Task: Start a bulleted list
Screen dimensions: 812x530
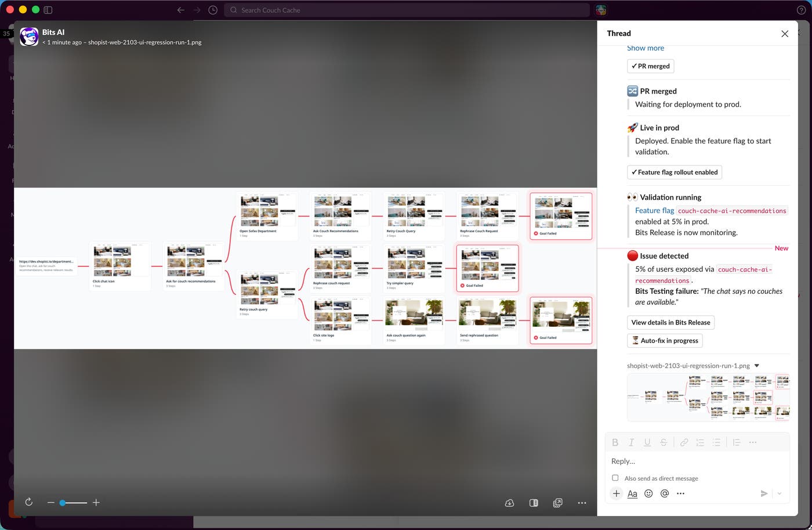Action: pos(716,442)
